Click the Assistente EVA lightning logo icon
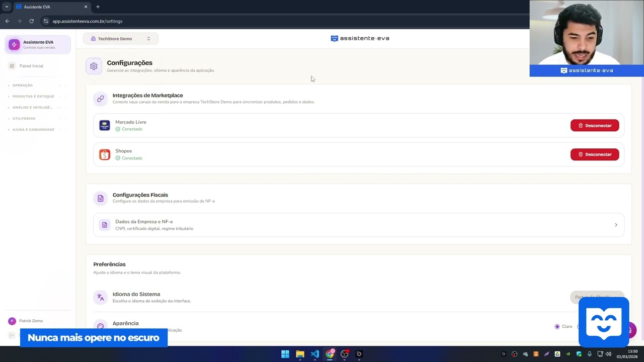Viewport: 644px width, 362px height. (14, 45)
